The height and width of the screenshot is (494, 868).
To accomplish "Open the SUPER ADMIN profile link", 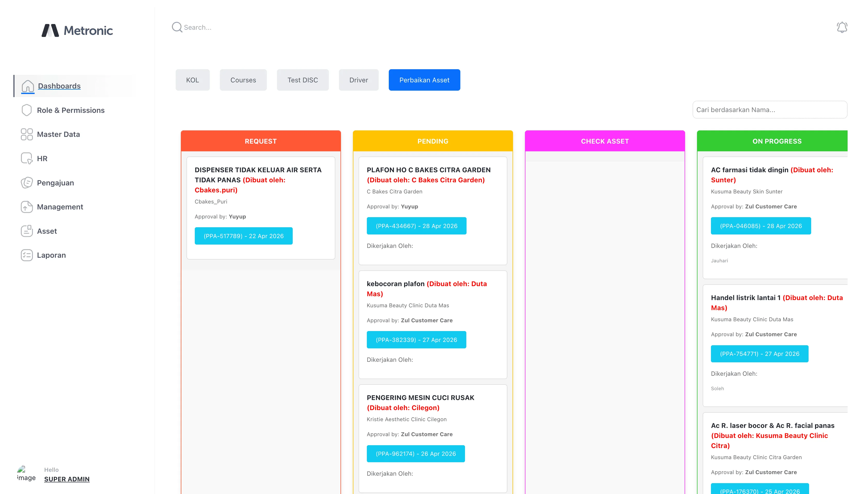I will click(67, 479).
